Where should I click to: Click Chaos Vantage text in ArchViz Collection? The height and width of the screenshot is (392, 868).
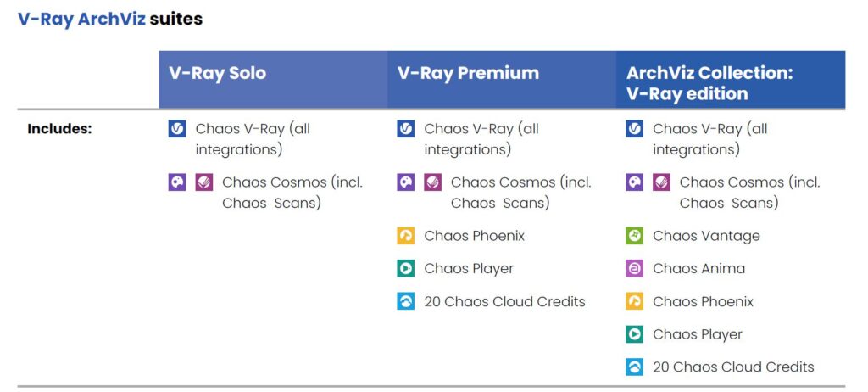(x=706, y=236)
